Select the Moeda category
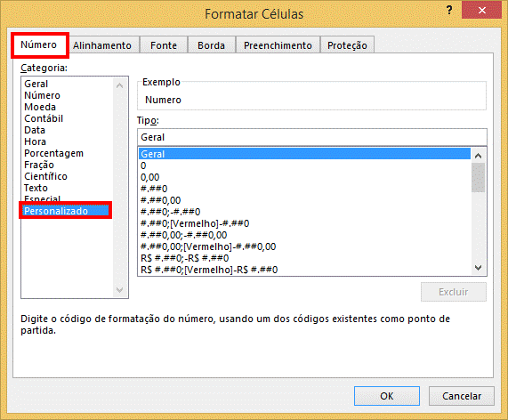 [40, 107]
